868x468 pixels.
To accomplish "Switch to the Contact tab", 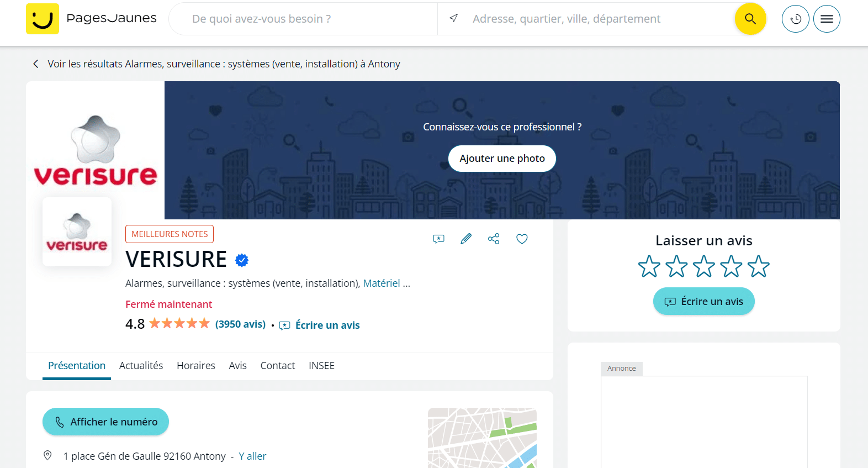I will point(278,366).
